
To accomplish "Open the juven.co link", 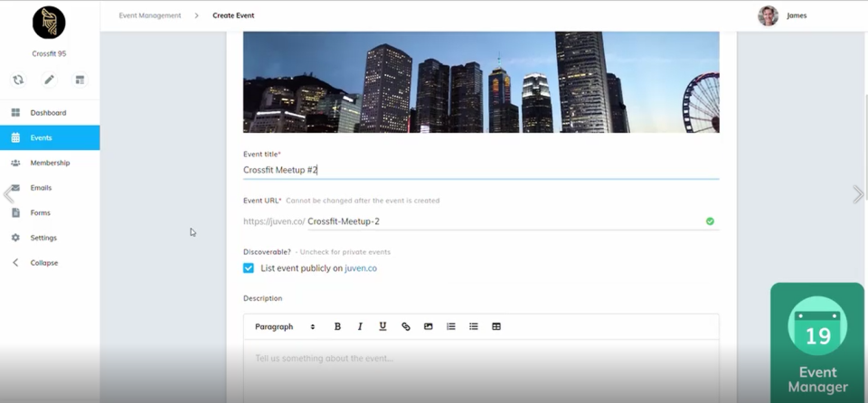I will [361, 268].
